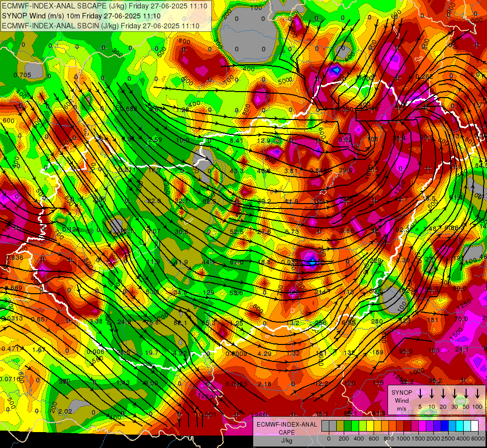The width and height of the screenshot is (487, 448).
Task: Click the '4.29' value on the map
Action: tap(265, 353)
